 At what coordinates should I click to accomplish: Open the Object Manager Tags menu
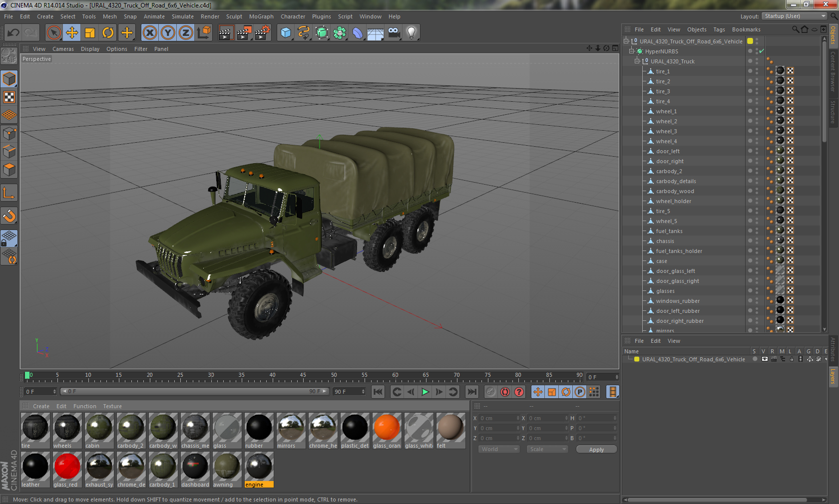click(719, 29)
